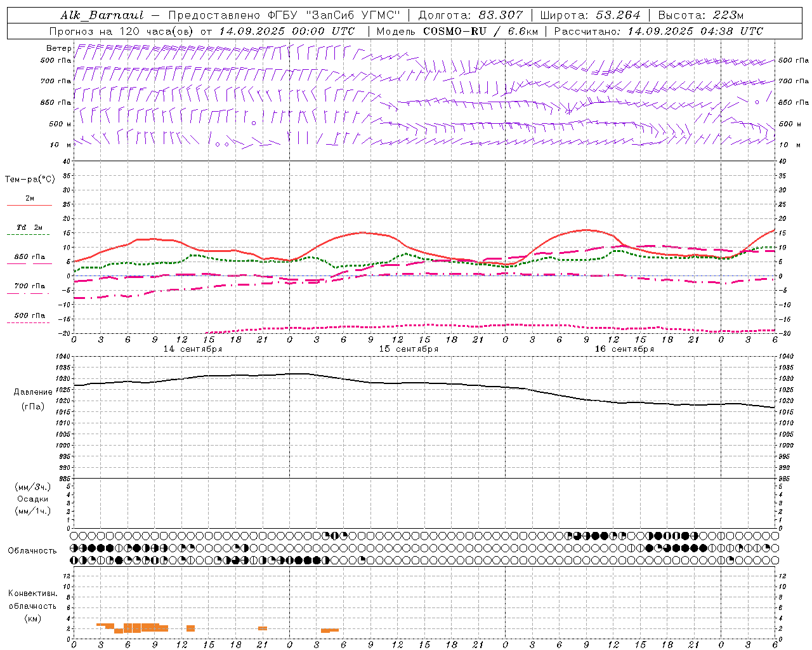Select the Долгота: 83.307 longitude value
This screenshot has width=812, height=650.
pos(471,15)
